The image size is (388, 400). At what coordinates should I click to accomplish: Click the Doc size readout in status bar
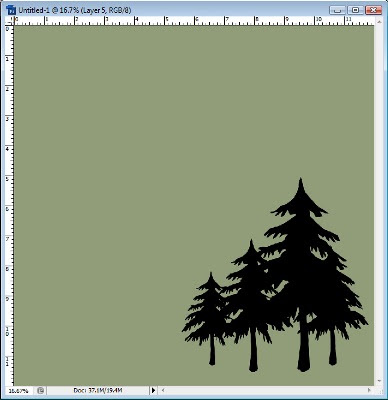pos(98,390)
